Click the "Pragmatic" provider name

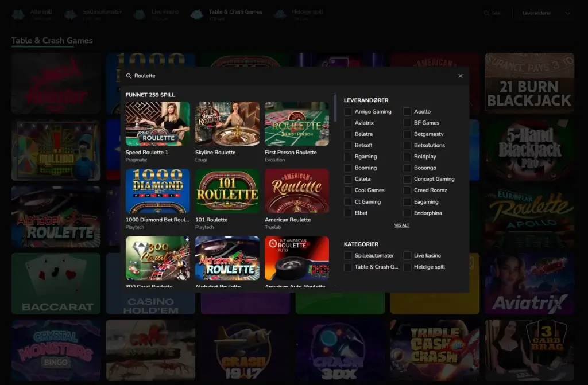click(x=136, y=160)
